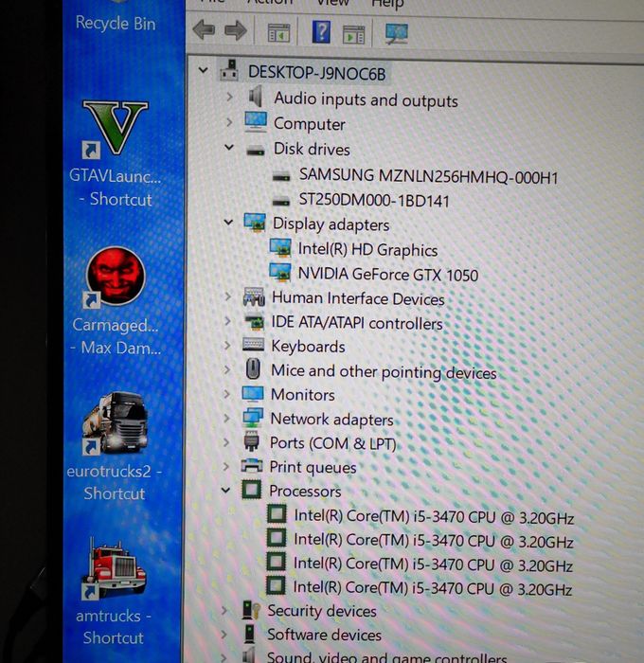
Task: Select Intel(R) HD Graphics adapter
Action: [367, 249]
